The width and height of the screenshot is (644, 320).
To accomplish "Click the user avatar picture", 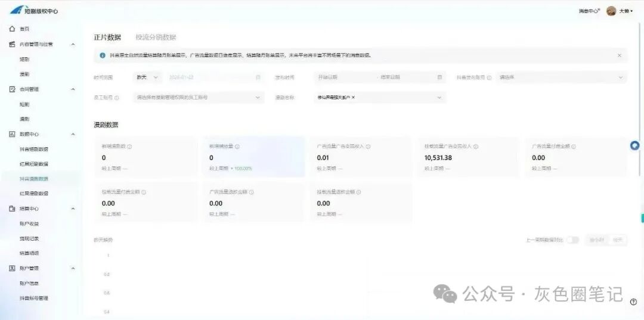I will coord(611,11).
